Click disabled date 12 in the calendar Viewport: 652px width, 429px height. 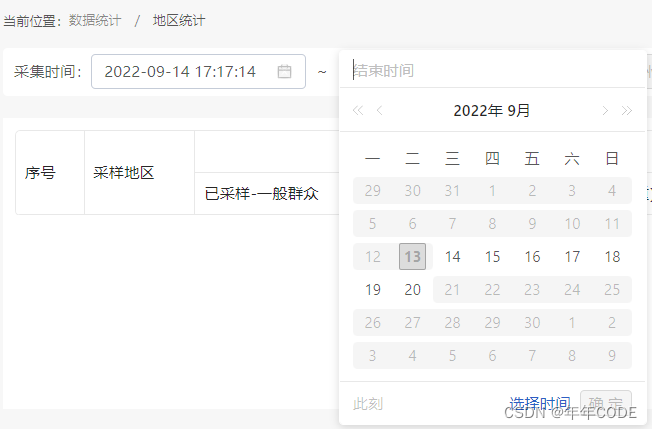373,256
